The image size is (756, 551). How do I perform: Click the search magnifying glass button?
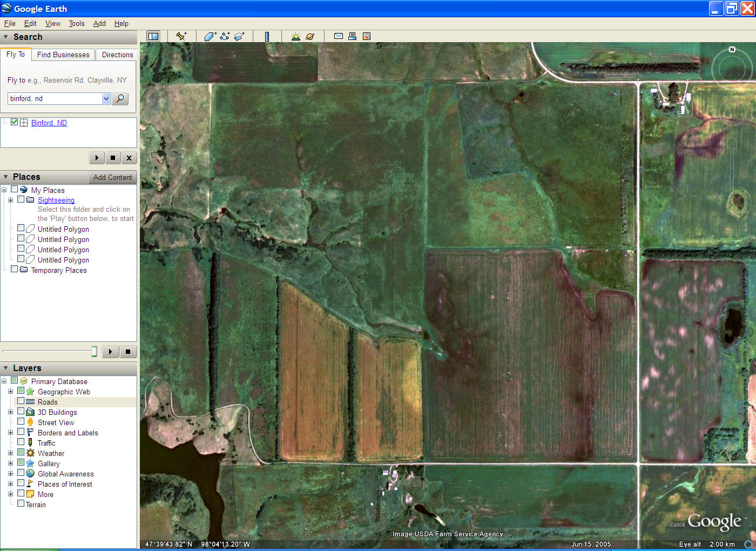120,98
